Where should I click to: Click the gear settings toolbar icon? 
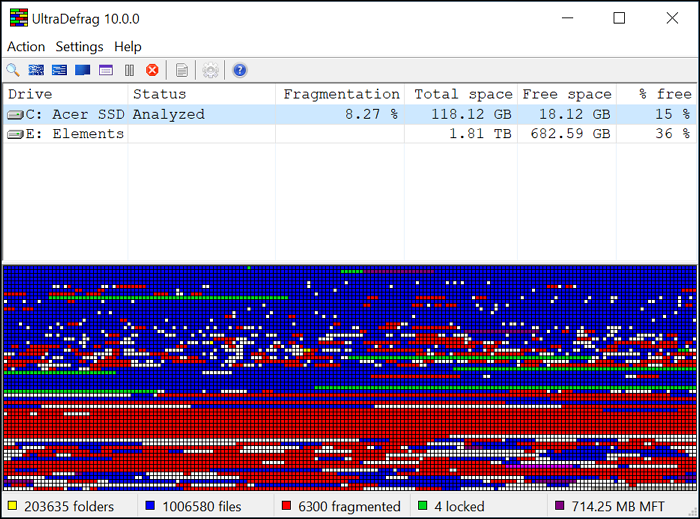[x=210, y=70]
